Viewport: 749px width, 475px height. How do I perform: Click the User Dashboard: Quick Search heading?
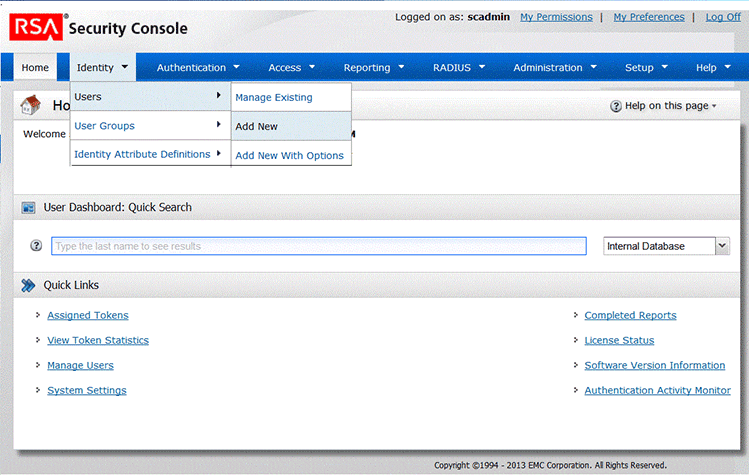[118, 207]
